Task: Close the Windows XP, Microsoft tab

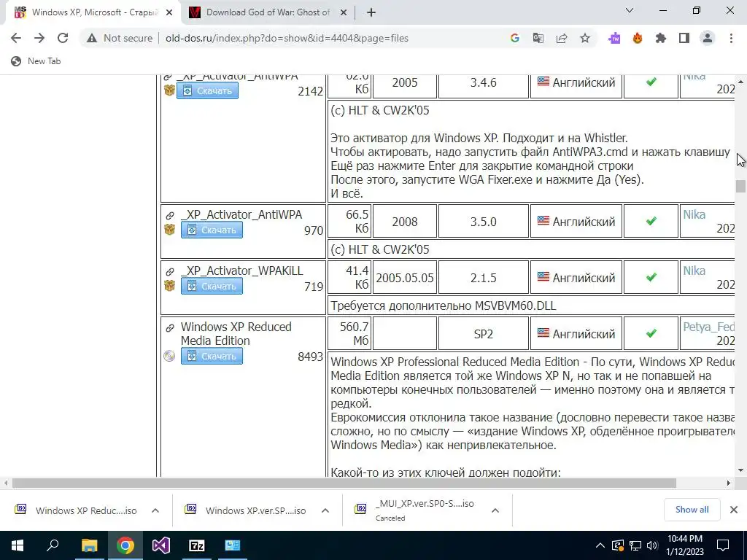Action: point(169,13)
